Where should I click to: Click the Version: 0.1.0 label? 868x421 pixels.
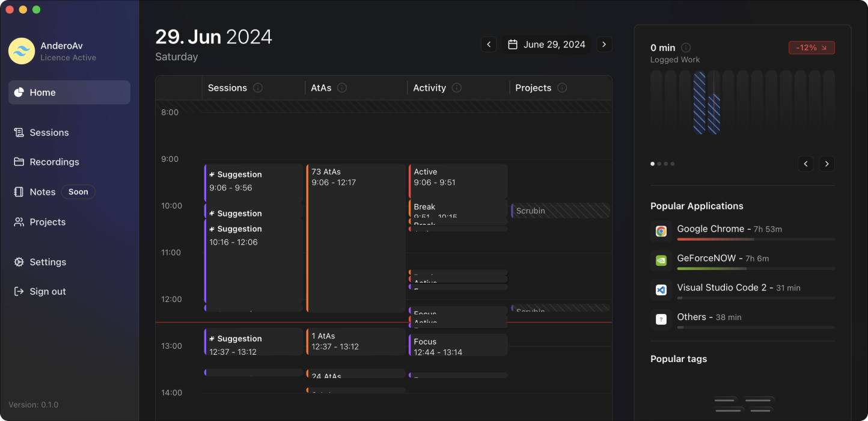tap(34, 405)
